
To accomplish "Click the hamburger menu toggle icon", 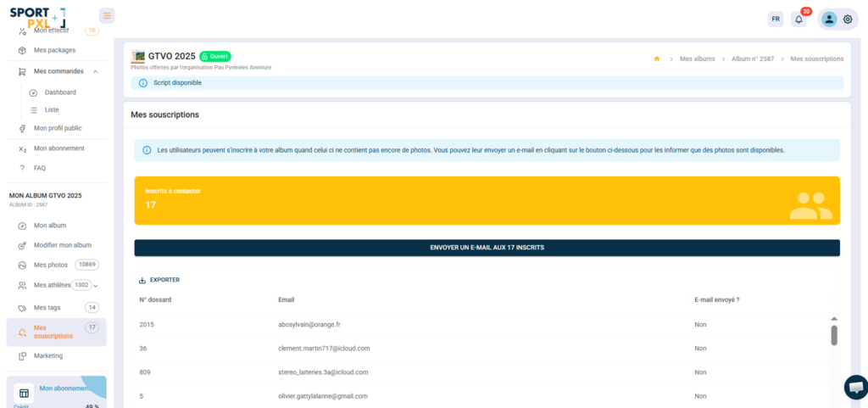I will [x=107, y=15].
